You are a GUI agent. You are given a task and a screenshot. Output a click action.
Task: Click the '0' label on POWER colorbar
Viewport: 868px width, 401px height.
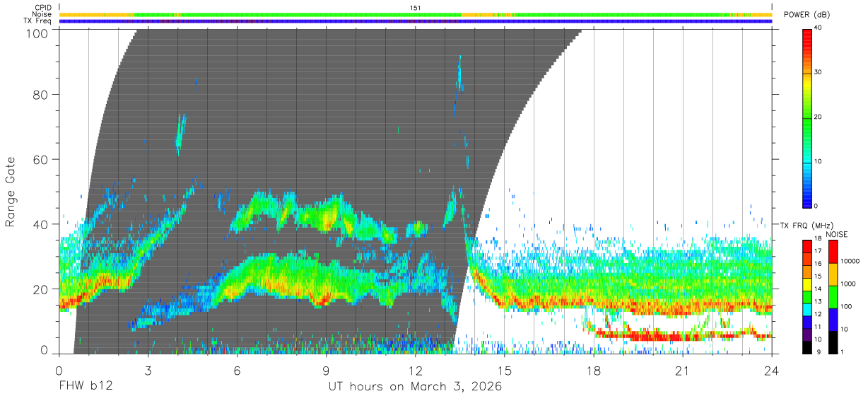tap(817, 206)
